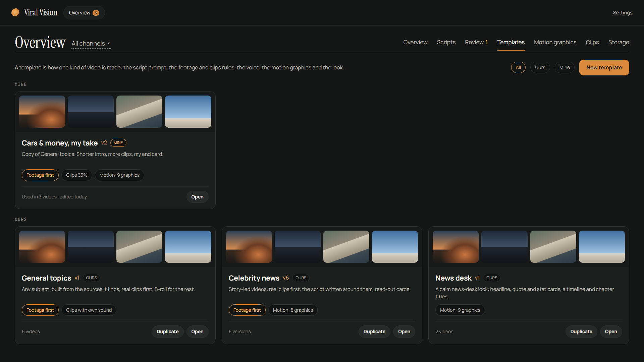Image resolution: width=644 pixels, height=362 pixels.
Task: Click fourth thumbnail of General topics
Action: [x=188, y=247]
